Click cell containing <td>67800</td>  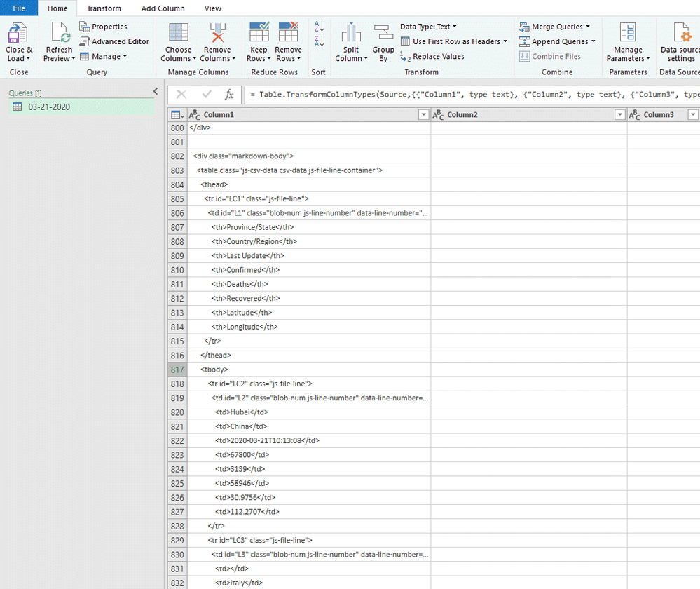(x=309, y=455)
